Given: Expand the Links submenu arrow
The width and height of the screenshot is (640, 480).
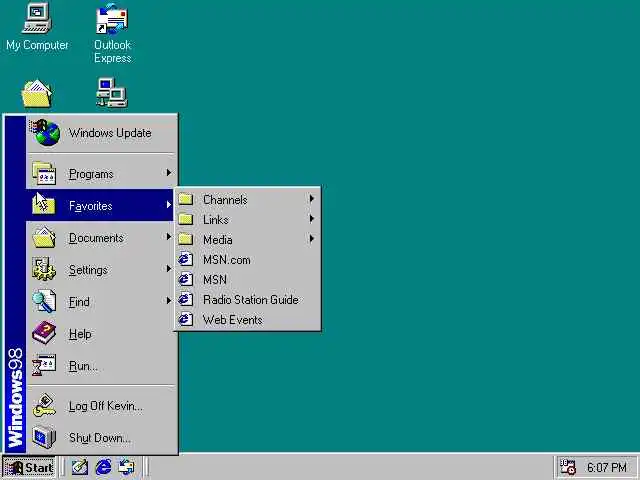Looking at the screenshot, I should [311, 219].
